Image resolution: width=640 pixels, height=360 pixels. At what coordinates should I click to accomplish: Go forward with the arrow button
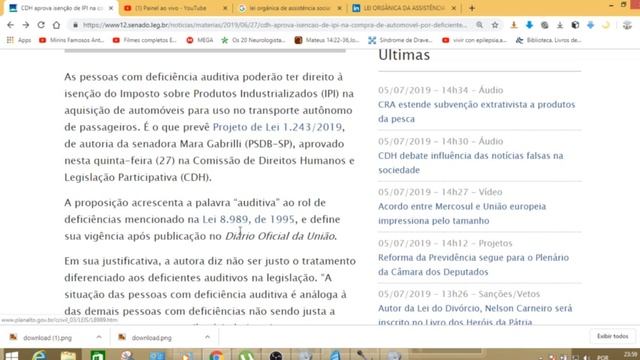(26, 25)
